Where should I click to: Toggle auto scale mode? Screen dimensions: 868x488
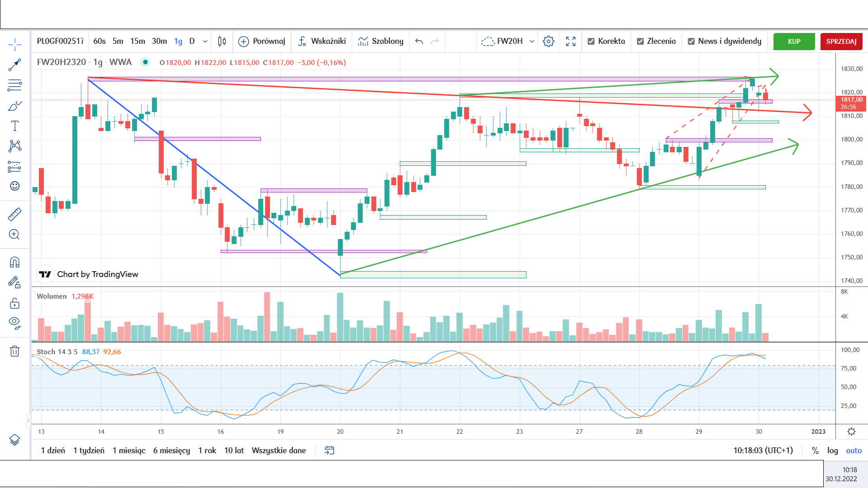pyautogui.click(x=854, y=450)
